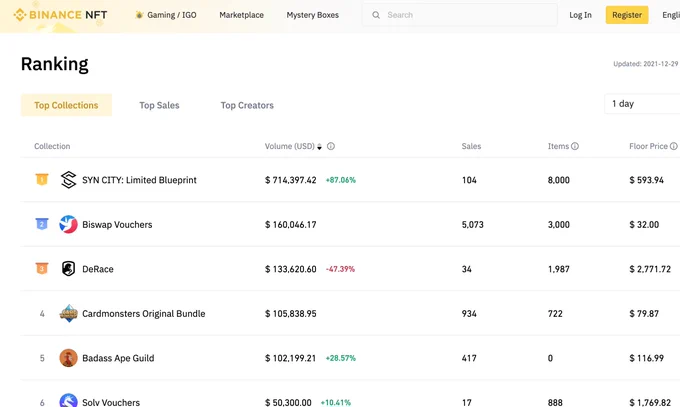Switch to the Top Creators tab
Viewport: 680px width, 407px height.
[x=247, y=105]
